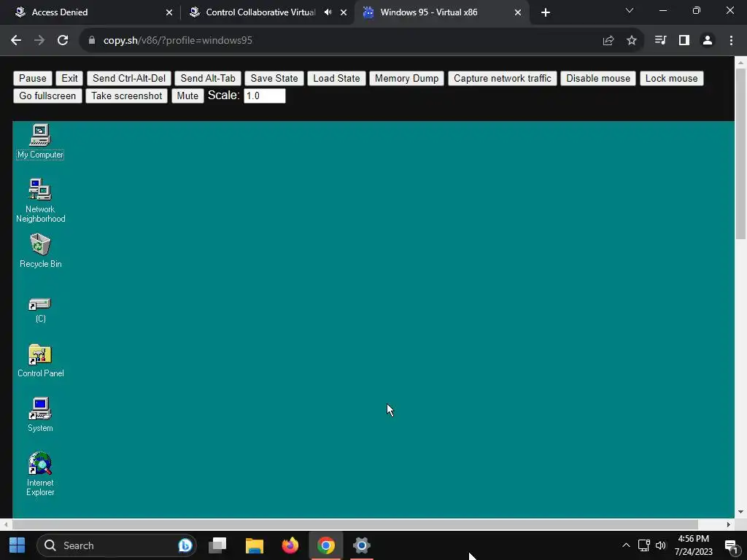The height and width of the screenshot is (560, 747).
Task: Select the System shortcut icon
Action: tap(40, 415)
